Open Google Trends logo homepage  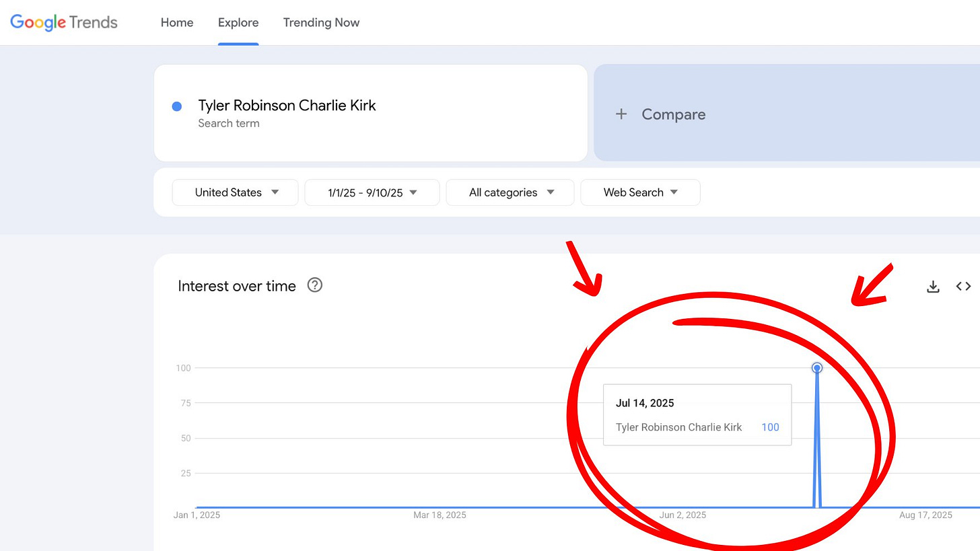64,22
